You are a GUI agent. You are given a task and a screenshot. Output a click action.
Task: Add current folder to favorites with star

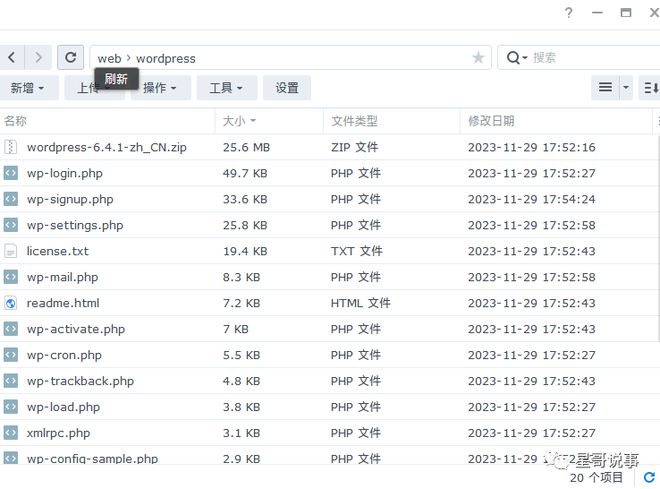click(x=478, y=58)
